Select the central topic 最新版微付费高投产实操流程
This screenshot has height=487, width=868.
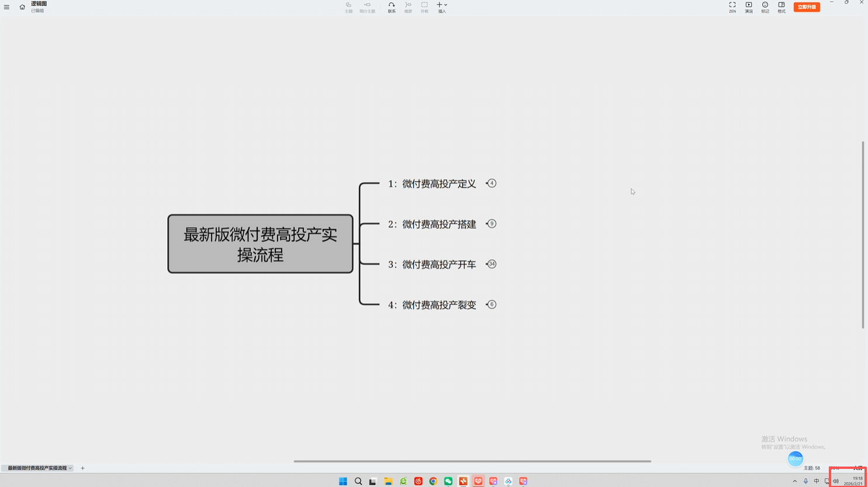(x=260, y=244)
